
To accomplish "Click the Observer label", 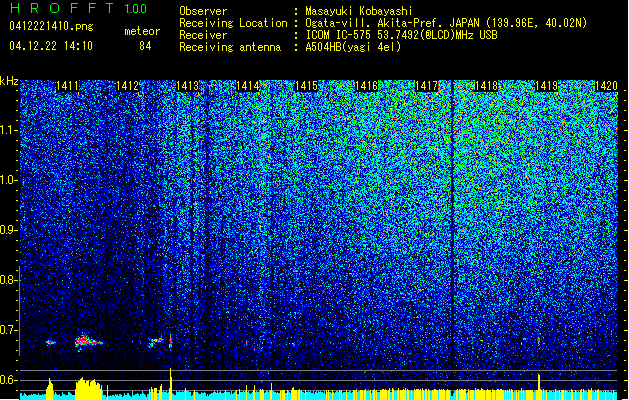I will (x=203, y=11).
